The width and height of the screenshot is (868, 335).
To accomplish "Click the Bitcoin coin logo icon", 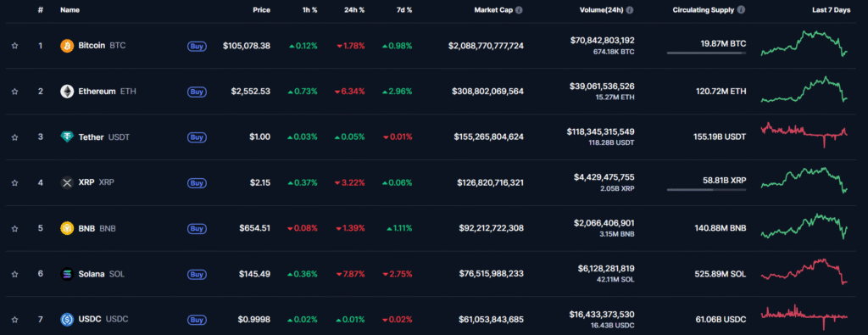I will point(67,46).
